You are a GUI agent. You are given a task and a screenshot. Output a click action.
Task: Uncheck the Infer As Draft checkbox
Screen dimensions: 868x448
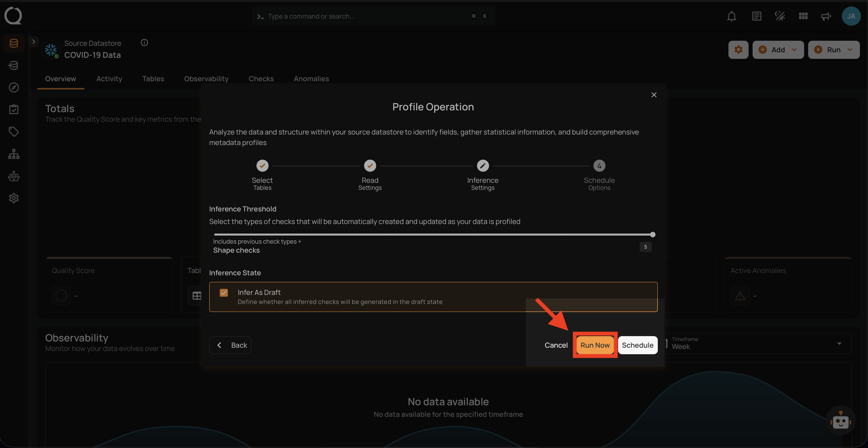pyautogui.click(x=224, y=293)
